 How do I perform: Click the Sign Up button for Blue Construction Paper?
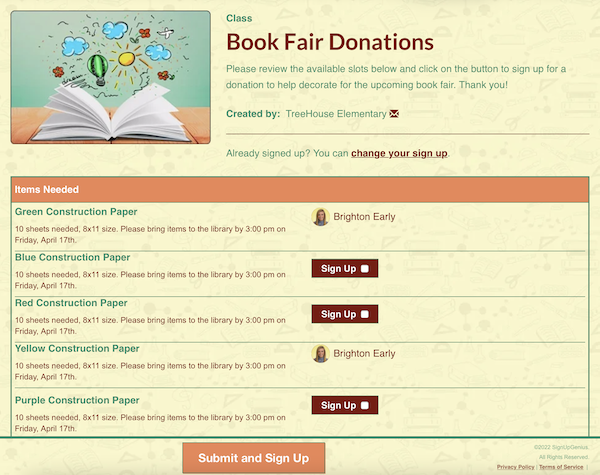345,268
